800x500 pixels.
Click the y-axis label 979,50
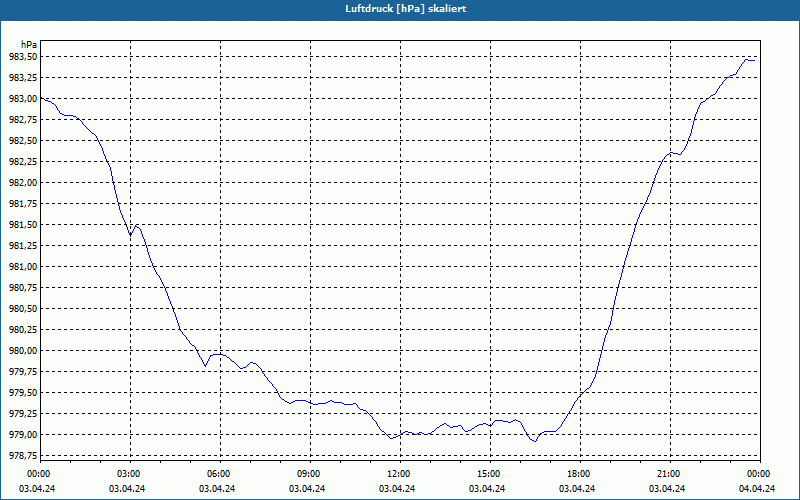coord(23,392)
